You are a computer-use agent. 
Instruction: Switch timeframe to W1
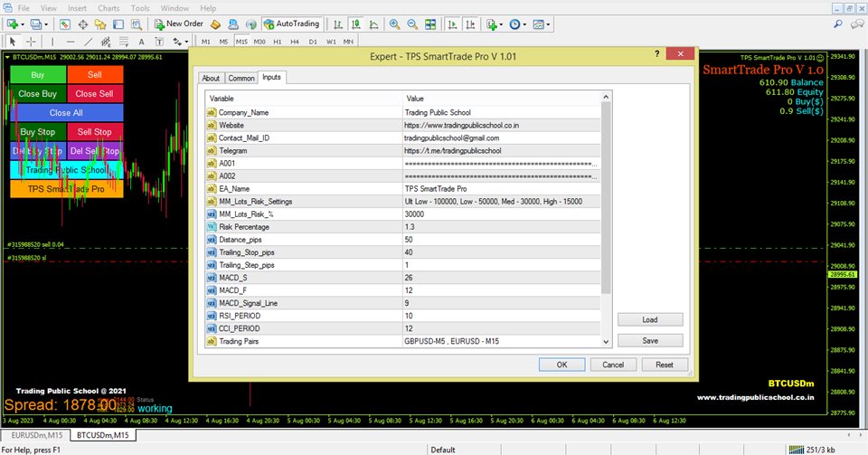tap(331, 42)
